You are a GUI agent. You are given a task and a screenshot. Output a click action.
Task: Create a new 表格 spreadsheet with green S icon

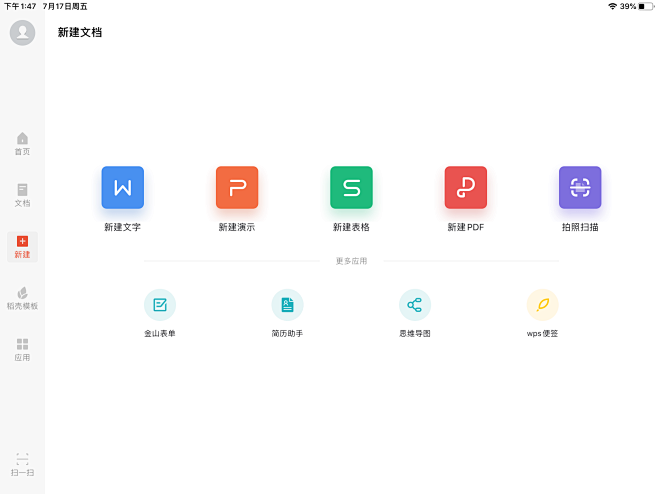click(351, 188)
